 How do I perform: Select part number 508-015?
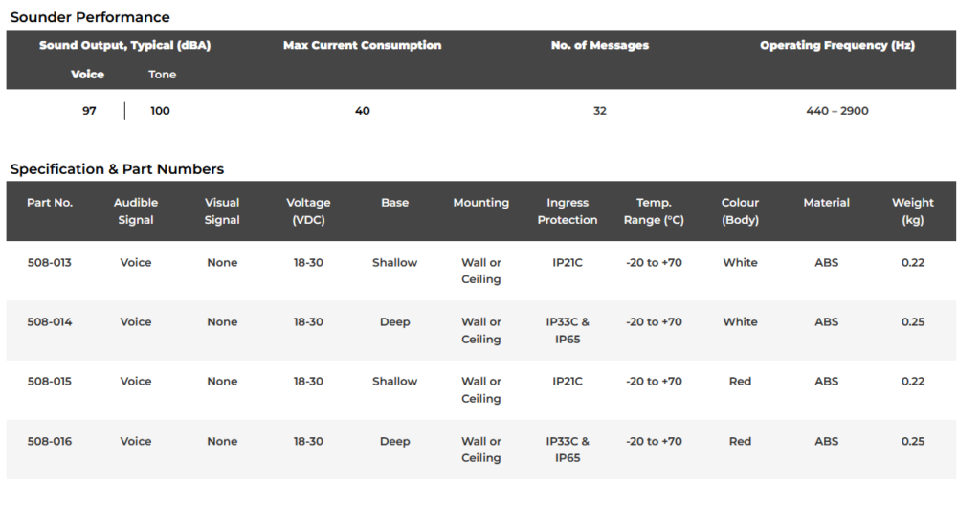(50, 381)
